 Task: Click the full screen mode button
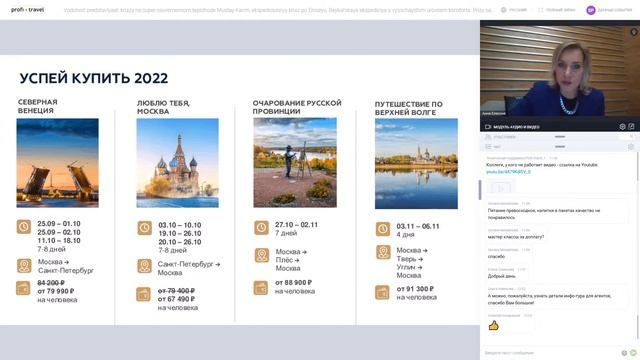(x=556, y=10)
